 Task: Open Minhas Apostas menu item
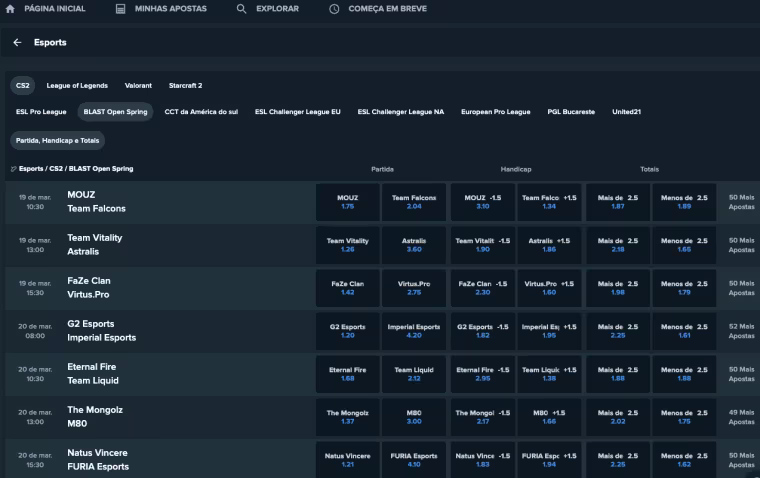click(x=171, y=9)
